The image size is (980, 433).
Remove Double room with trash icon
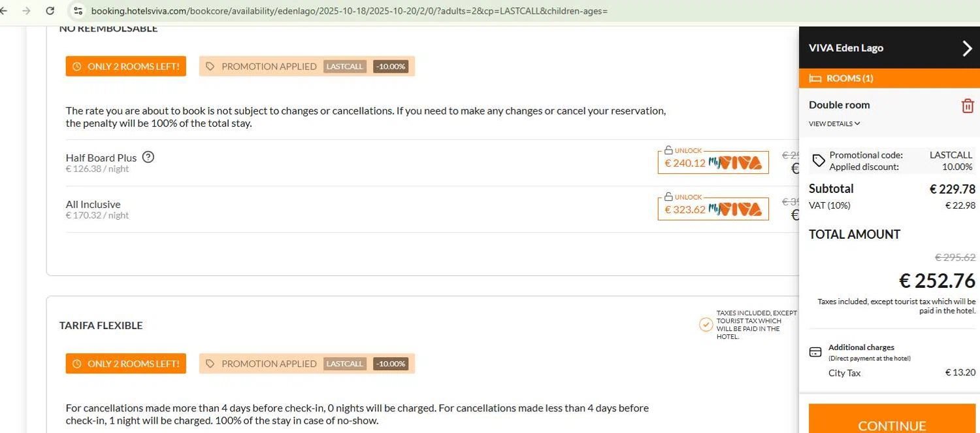tap(968, 106)
